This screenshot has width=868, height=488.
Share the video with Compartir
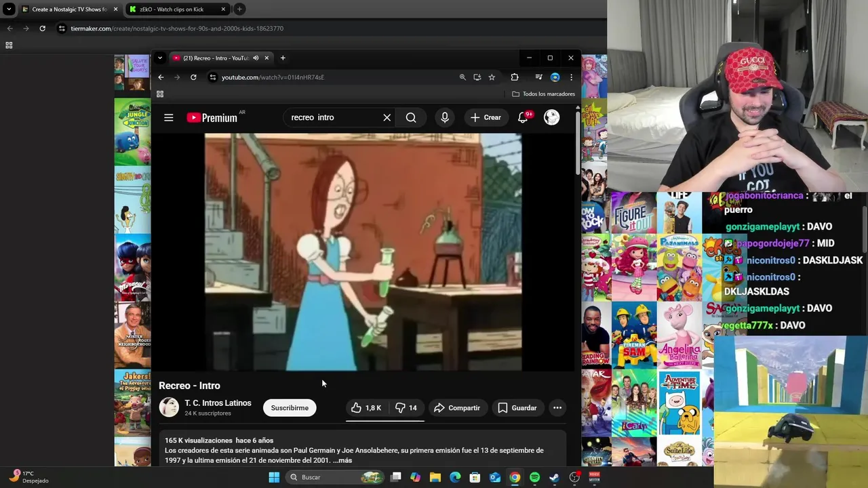click(457, 408)
